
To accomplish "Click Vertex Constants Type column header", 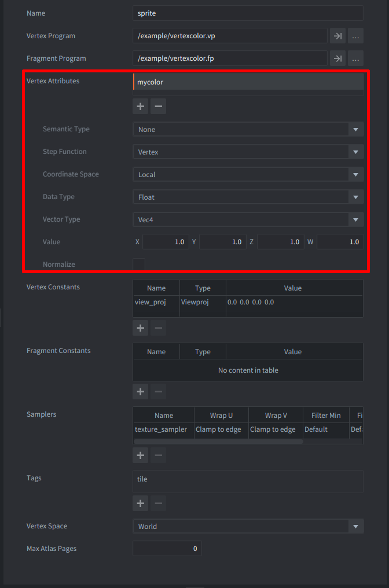I will (203, 288).
